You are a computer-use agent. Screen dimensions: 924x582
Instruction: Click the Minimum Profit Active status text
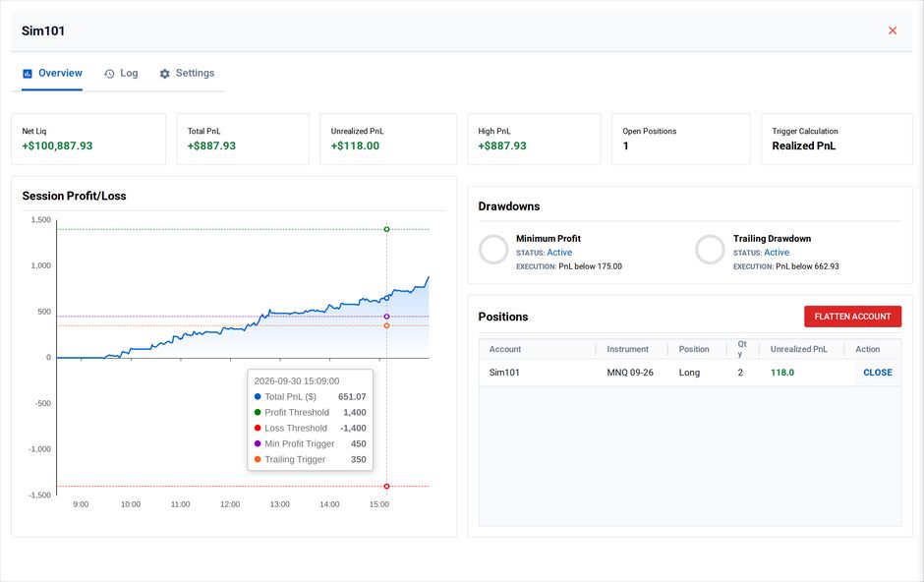pyautogui.click(x=559, y=252)
